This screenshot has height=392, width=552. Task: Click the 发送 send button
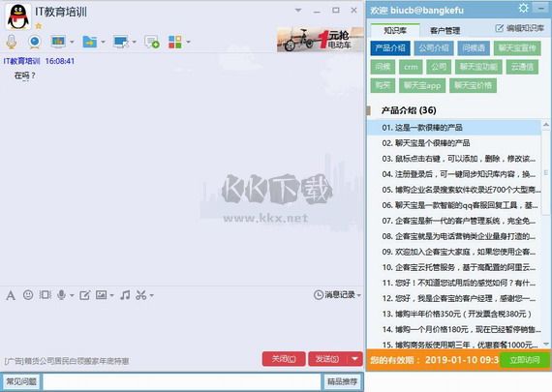tap(327, 359)
